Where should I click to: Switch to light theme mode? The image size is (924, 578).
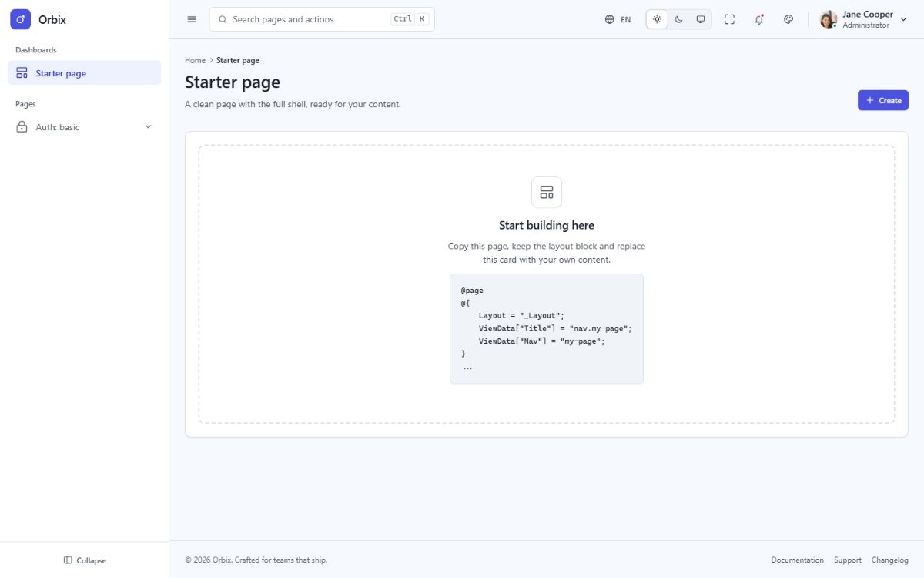tap(657, 19)
